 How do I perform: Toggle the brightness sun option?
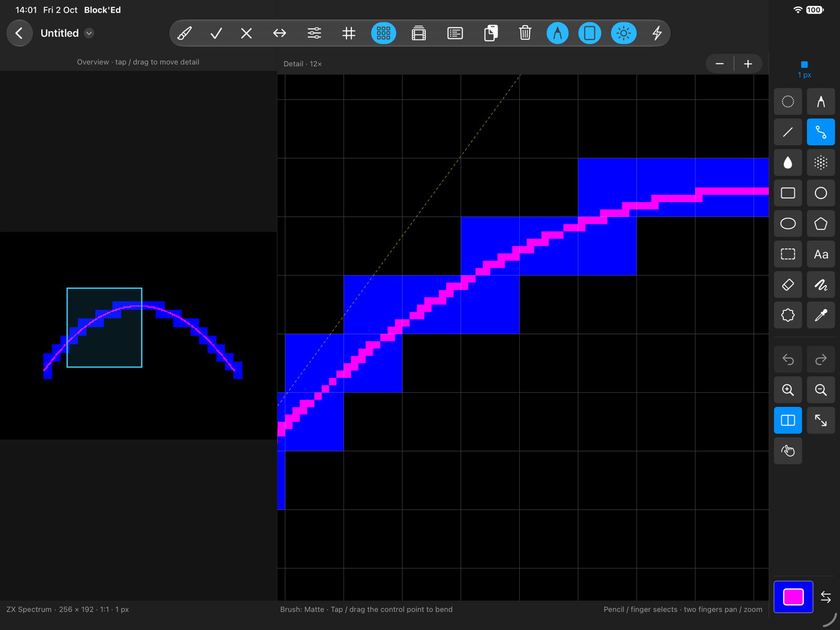(x=624, y=33)
